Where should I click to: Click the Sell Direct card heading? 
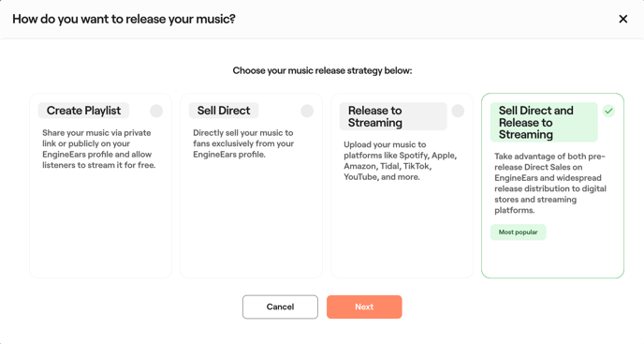[224, 111]
